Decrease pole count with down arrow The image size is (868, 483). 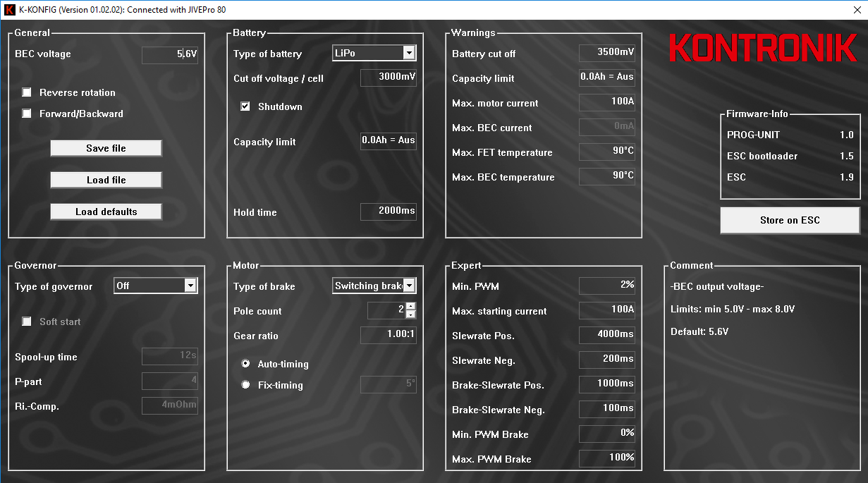(411, 315)
